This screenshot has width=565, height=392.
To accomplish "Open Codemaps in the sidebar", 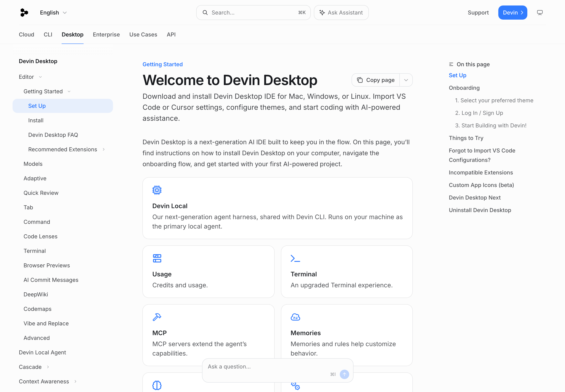I will point(38,309).
